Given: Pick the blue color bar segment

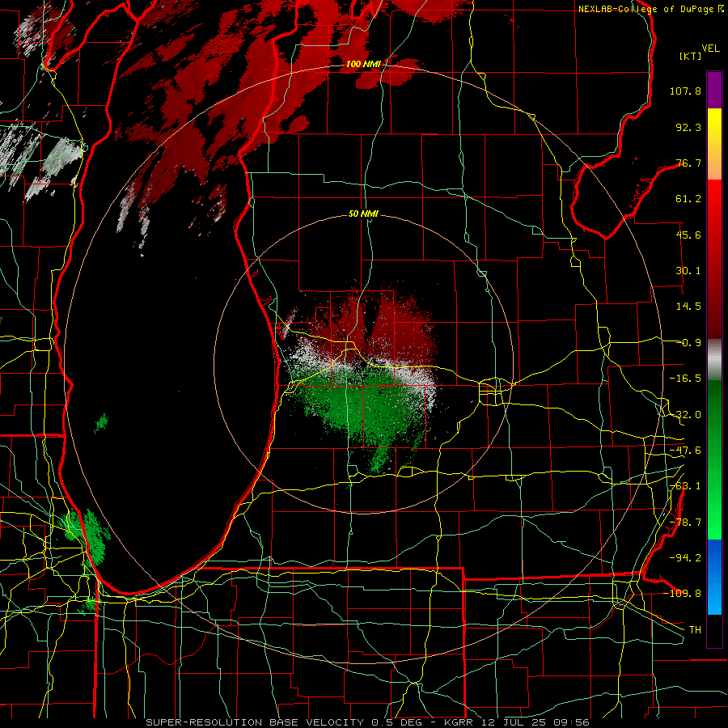Looking at the screenshot, I should 714,577.
